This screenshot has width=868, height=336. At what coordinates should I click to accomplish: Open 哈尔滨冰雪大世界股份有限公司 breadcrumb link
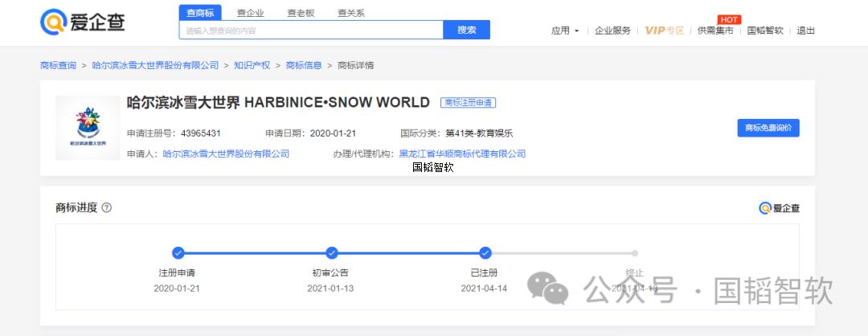[155, 65]
